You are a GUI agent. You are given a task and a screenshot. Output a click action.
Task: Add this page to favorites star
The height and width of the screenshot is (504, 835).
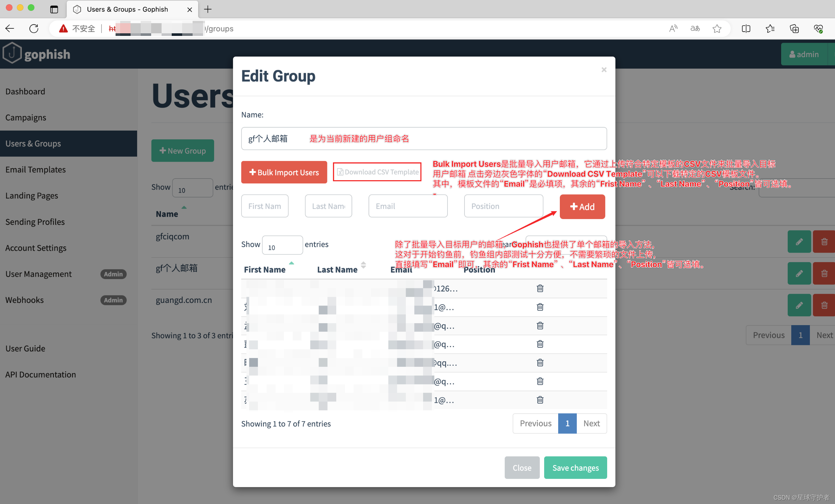[x=717, y=28]
